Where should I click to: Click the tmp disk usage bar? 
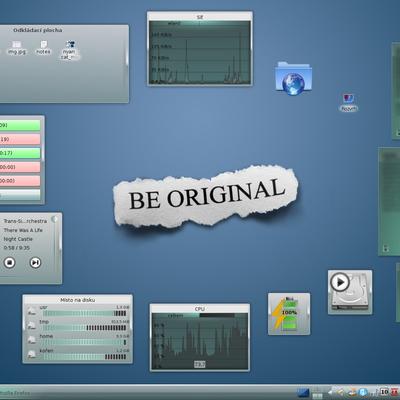[85, 328]
